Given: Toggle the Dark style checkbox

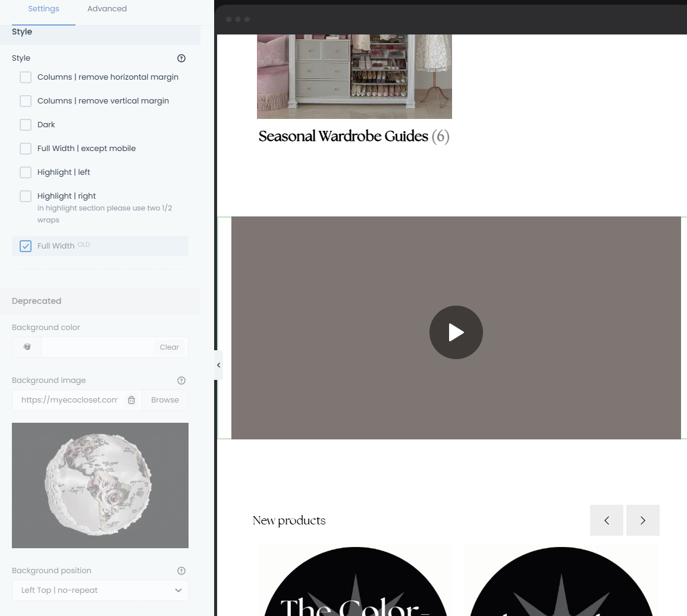Looking at the screenshot, I should [26, 125].
